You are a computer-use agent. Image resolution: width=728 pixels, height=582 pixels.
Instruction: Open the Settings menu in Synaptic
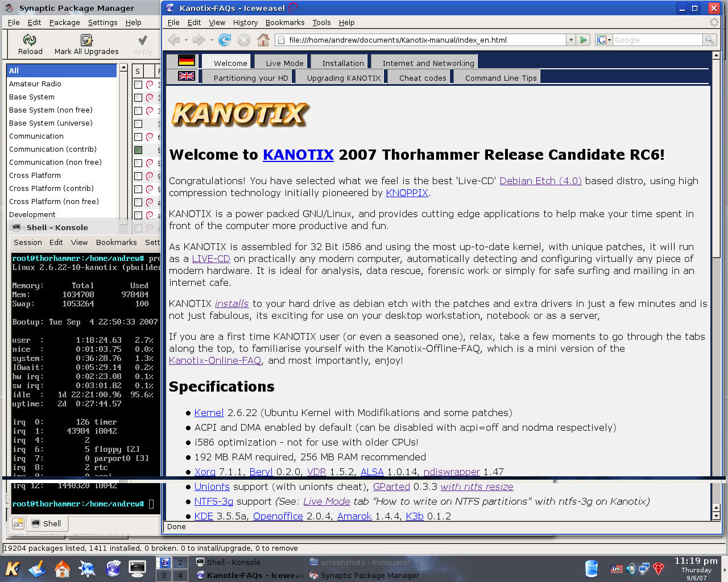click(102, 22)
